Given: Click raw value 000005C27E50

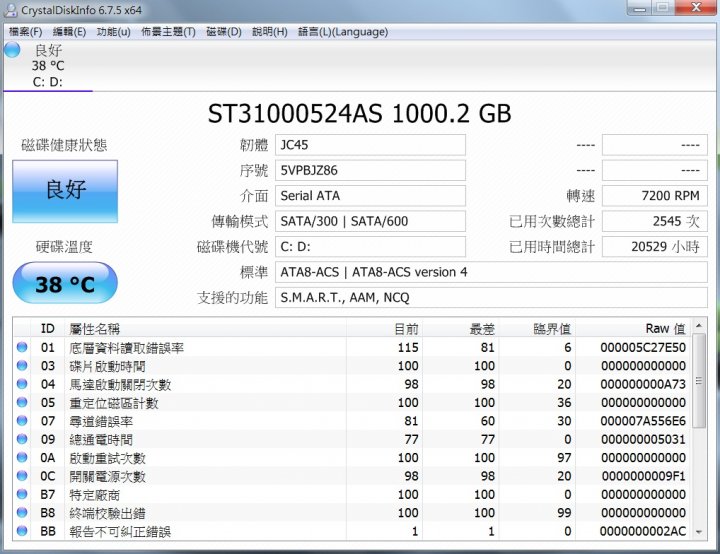Looking at the screenshot, I should (643, 347).
